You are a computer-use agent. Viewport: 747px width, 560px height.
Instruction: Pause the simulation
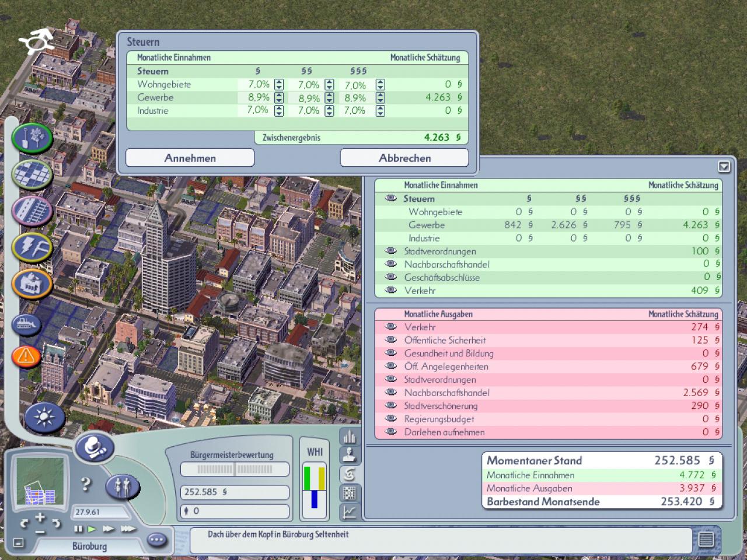[78, 529]
